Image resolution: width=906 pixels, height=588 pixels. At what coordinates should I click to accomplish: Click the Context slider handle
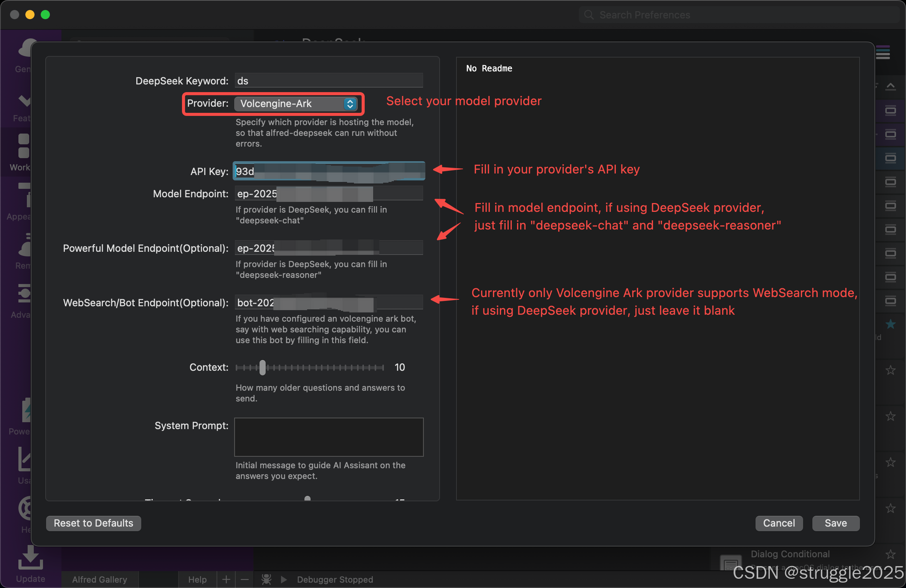(263, 367)
